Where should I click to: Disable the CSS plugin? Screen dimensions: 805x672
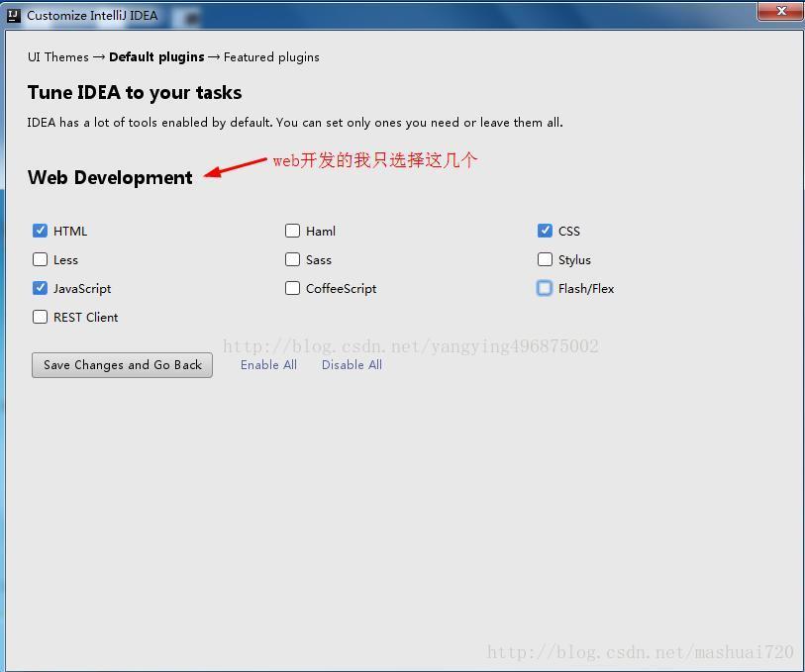pyautogui.click(x=545, y=231)
